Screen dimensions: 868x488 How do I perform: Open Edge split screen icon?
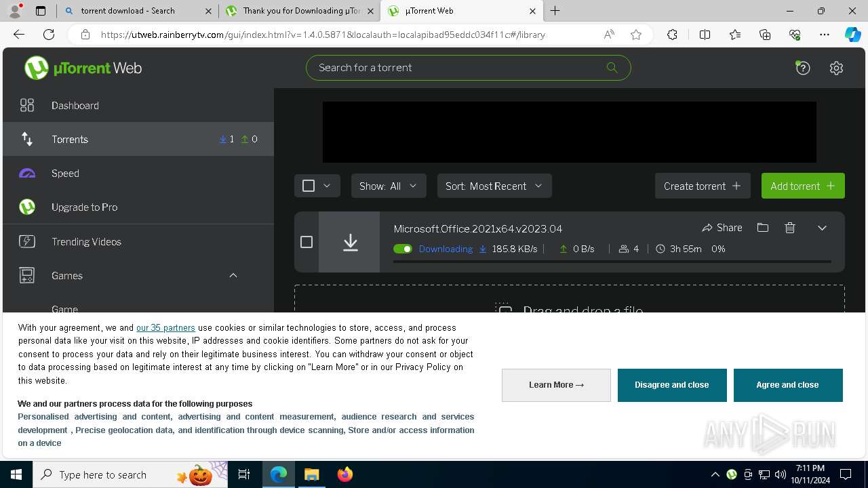[x=705, y=35]
